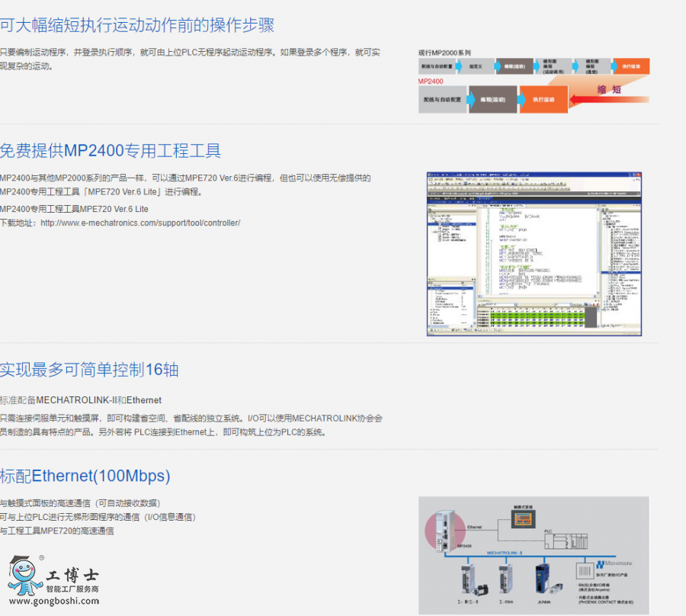This screenshot has width=686, height=616.
Task: Click the line 可与上位PLC进行无梯形图程序的通信
Action: (98, 517)
